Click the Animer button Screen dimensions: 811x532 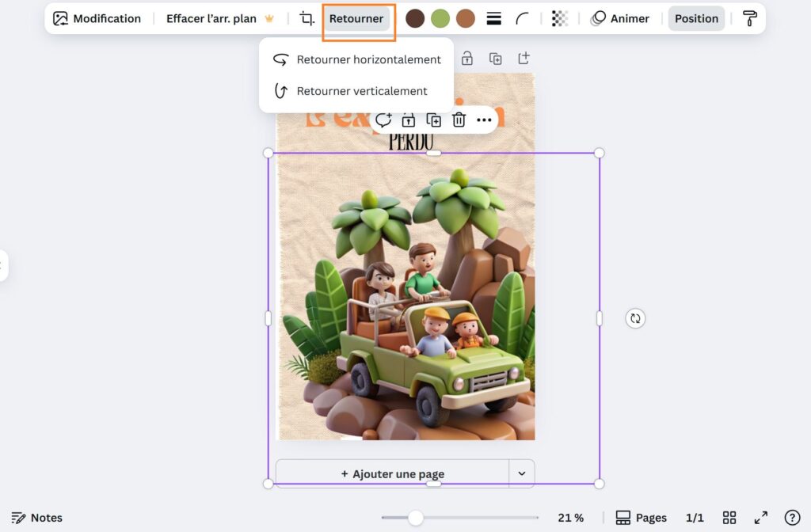pos(619,19)
